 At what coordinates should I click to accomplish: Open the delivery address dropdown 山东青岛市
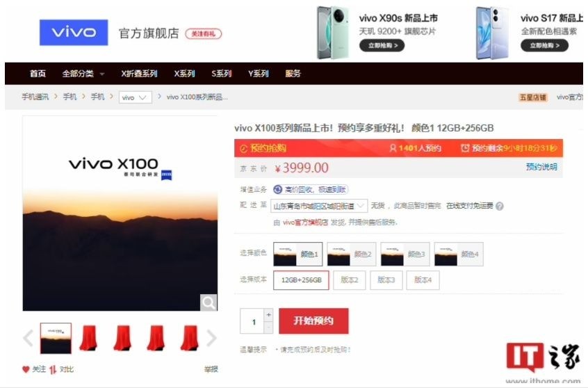pyautogui.click(x=319, y=206)
